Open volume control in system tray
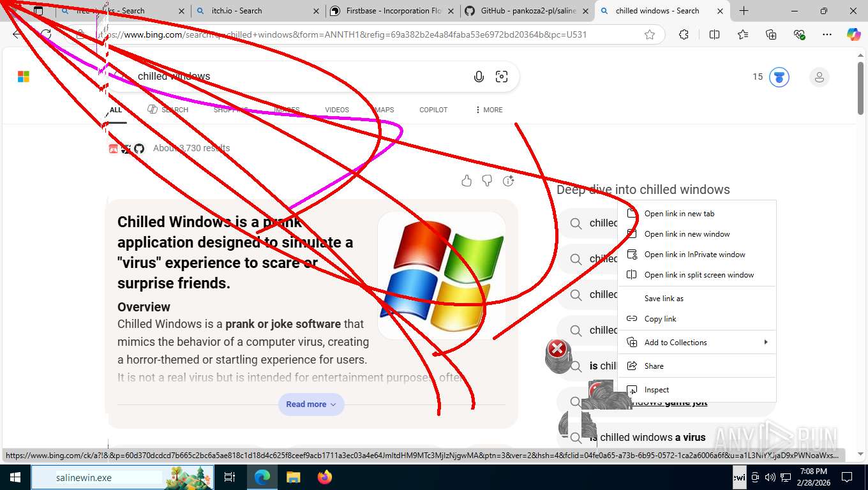 (x=770, y=477)
